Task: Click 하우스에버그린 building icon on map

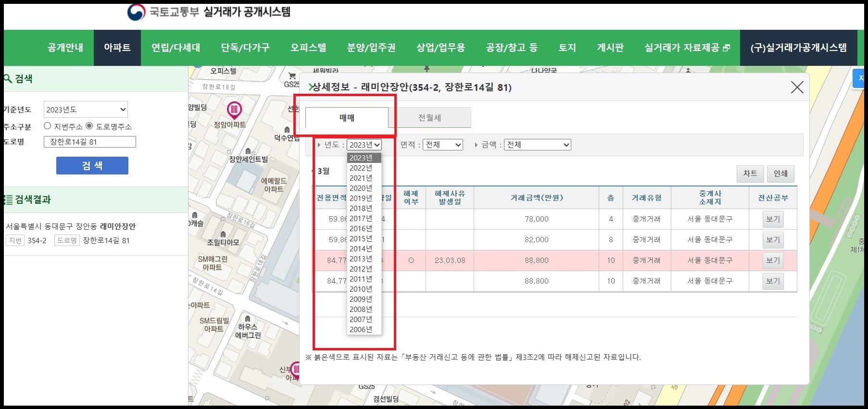Action: pos(248,319)
